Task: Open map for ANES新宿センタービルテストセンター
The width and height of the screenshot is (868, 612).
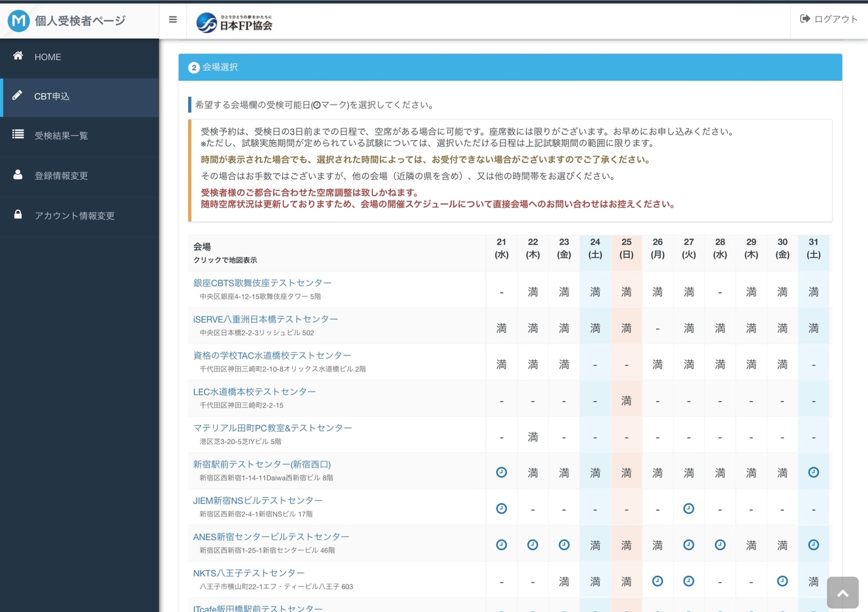Action: [272, 537]
